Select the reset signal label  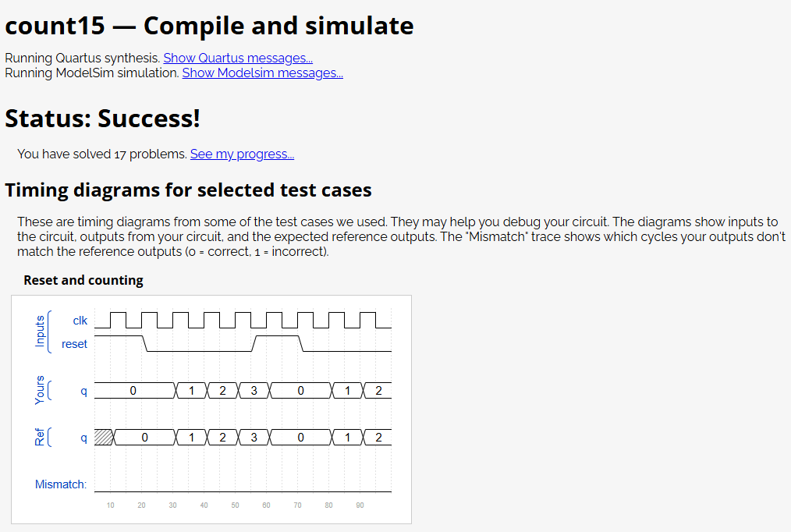tap(74, 344)
